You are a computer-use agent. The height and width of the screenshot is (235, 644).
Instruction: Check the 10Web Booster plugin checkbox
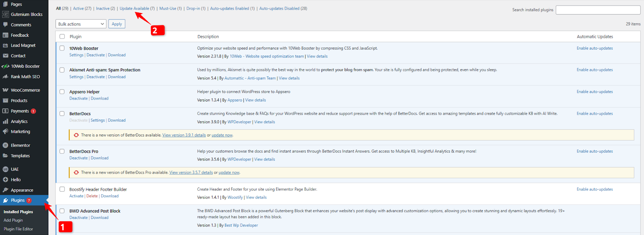tap(62, 48)
